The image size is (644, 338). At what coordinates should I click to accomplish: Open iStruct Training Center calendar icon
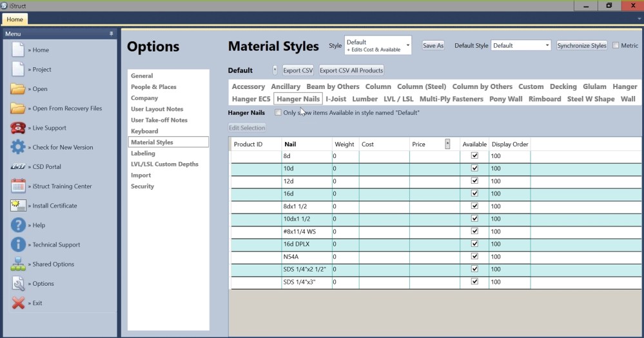(x=18, y=186)
